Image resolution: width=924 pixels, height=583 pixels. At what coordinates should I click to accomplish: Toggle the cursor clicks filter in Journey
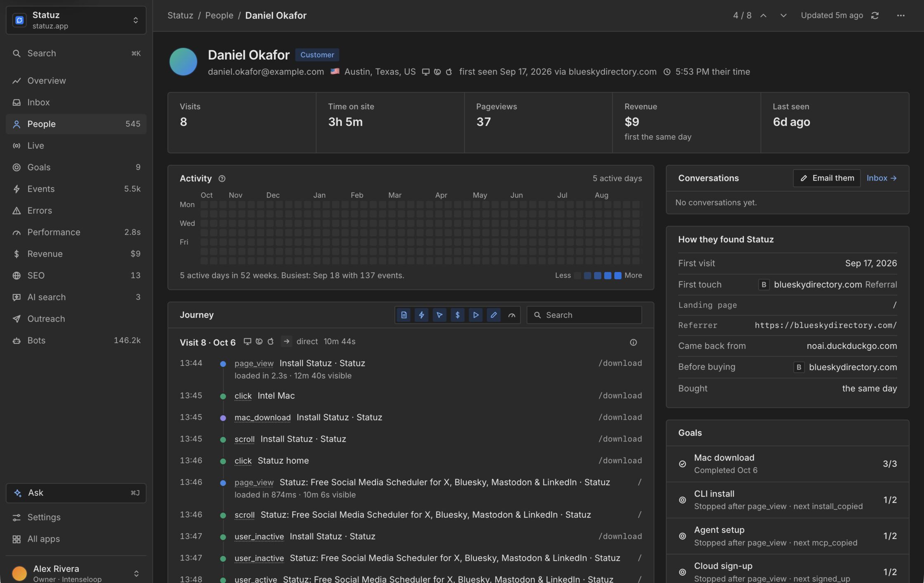point(440,315)
